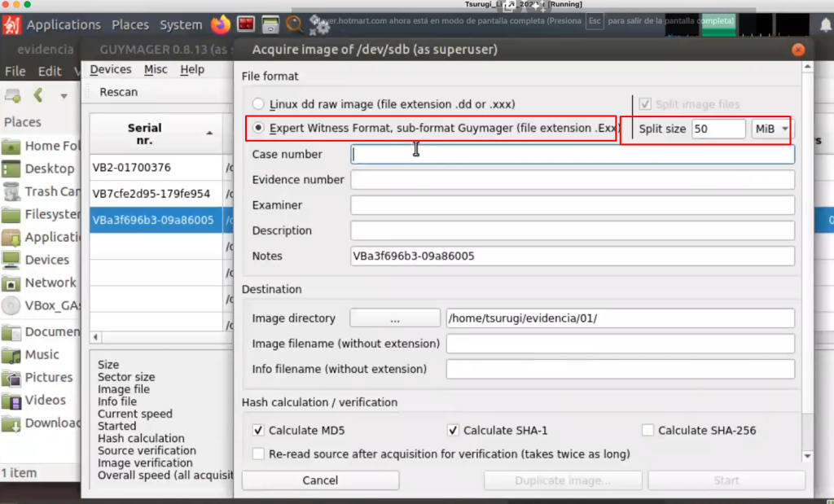Click dialog scrollbar up arrow
Screen dimensions: 834x504
click(x=807, y=67)
